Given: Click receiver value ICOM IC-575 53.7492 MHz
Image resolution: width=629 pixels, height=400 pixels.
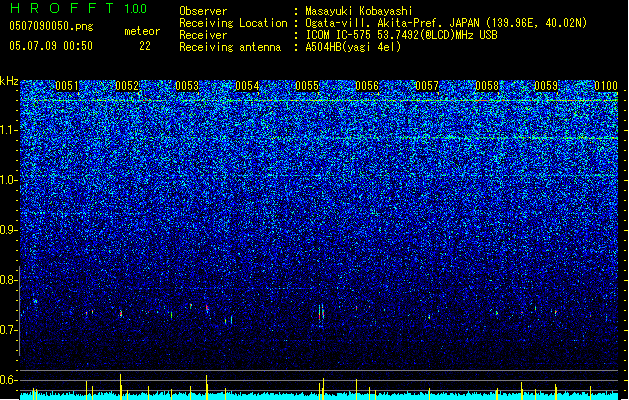Looking at the screenshot, I should (401, 35).
